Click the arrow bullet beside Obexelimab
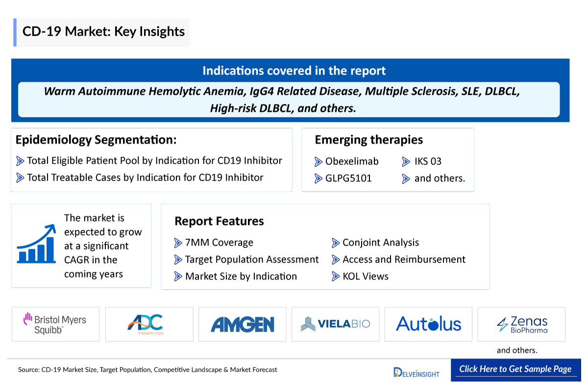 pos(318,162)
